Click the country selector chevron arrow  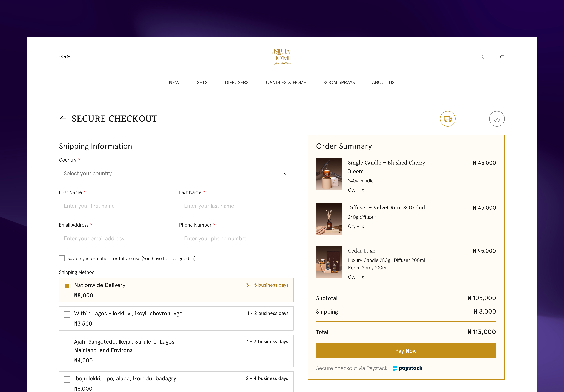(x=285, y=174)
